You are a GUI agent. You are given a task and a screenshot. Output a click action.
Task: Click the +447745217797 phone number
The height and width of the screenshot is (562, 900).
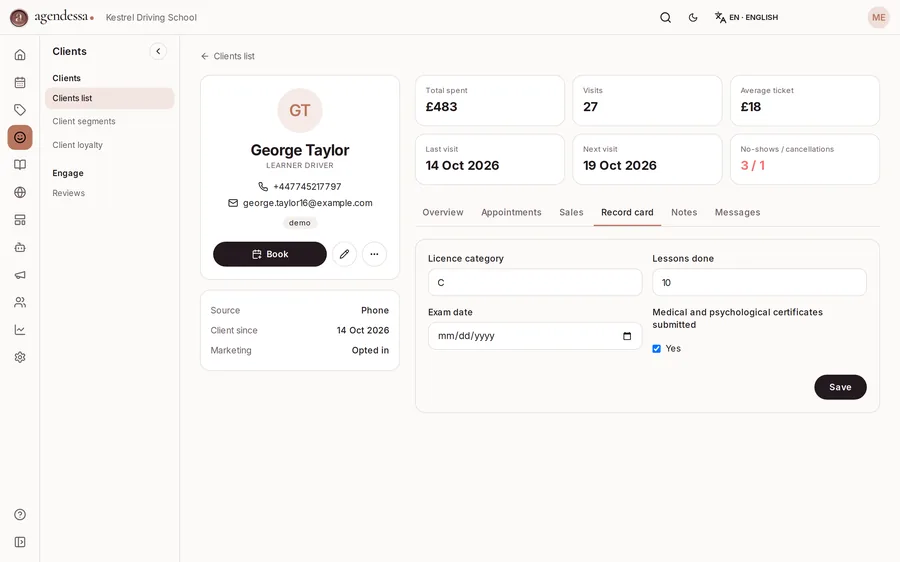click(x=307, y=187)
